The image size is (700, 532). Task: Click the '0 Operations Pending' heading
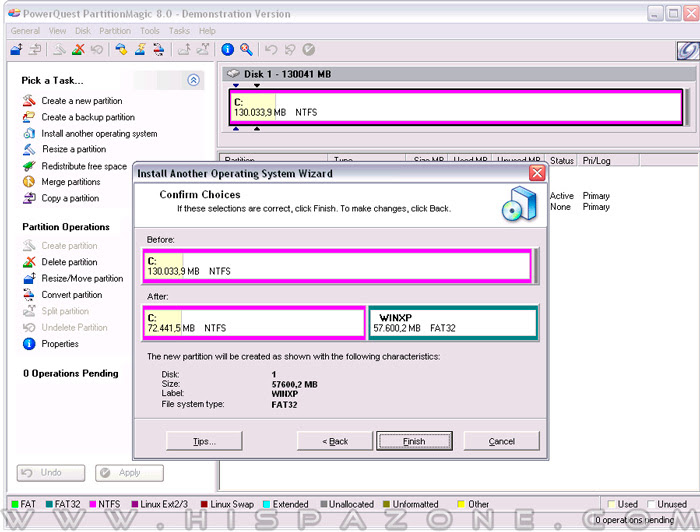[x=71, y=373]
